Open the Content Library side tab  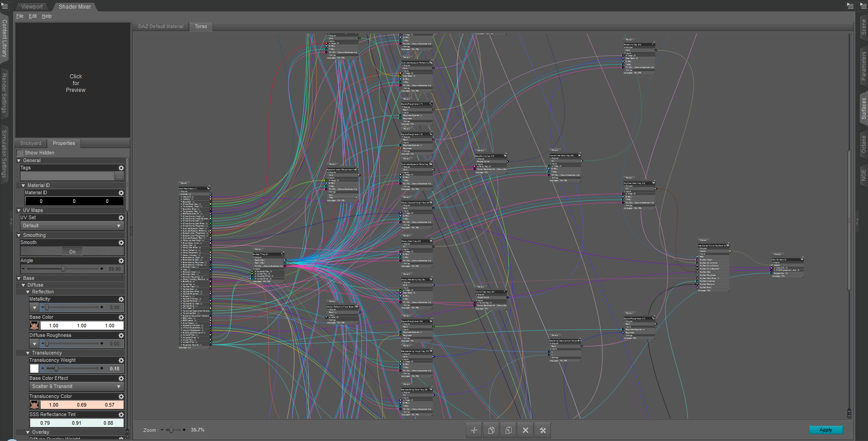[5, 38]
